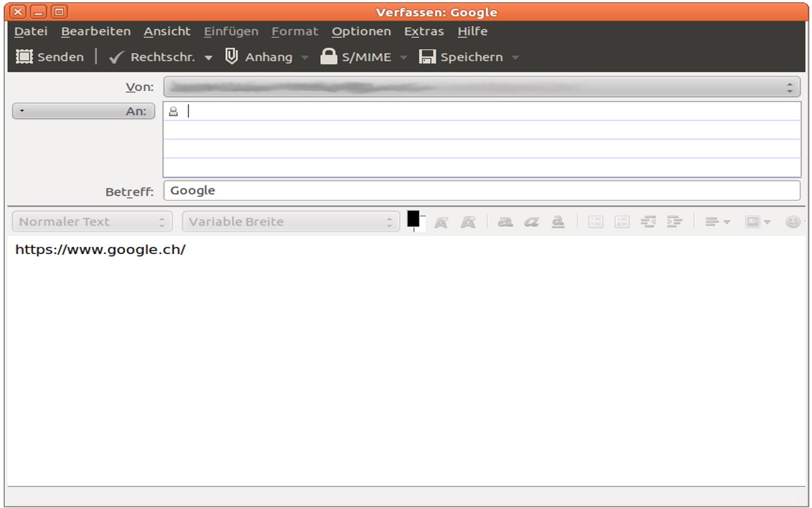Screen dimensions: 812x508
Task: Click the black text color swatch
Action: (x=413, y=218)
